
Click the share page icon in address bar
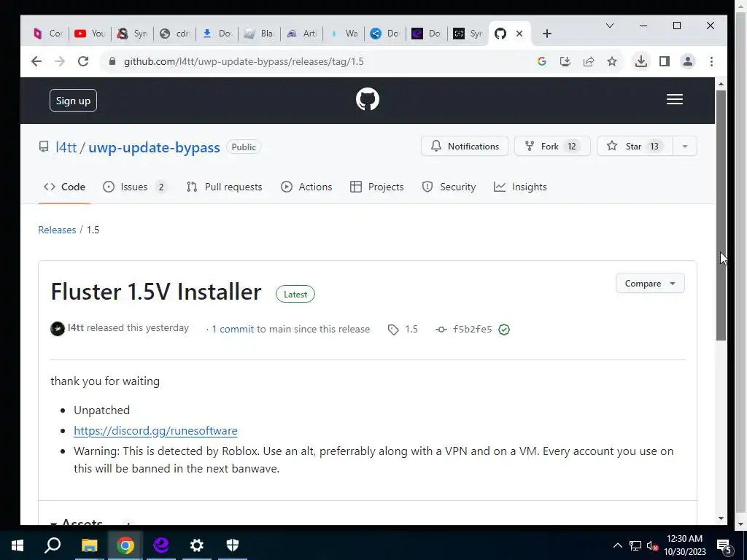click(x=589, y=61)
